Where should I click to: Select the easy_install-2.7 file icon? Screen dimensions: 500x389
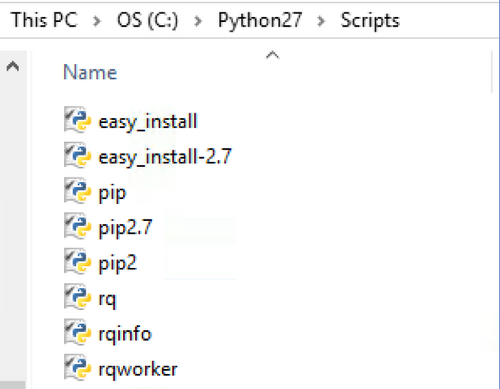[77, 156]
